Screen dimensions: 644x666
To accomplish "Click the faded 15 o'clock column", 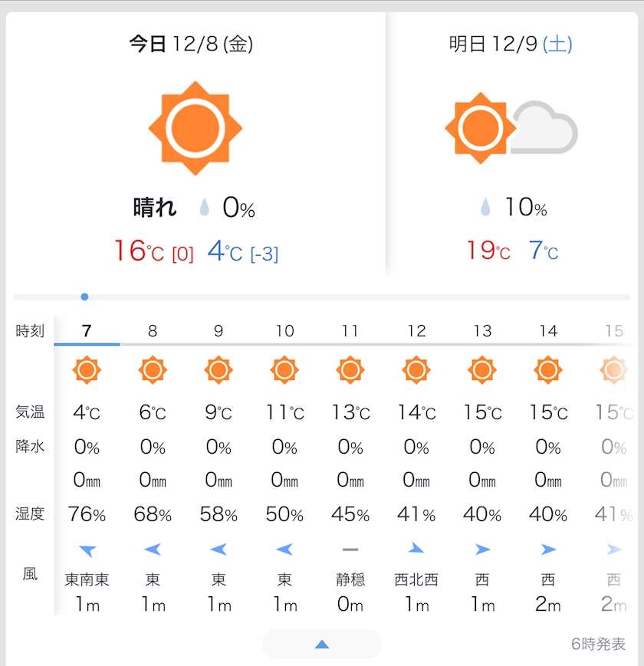I will coord(613,331).
